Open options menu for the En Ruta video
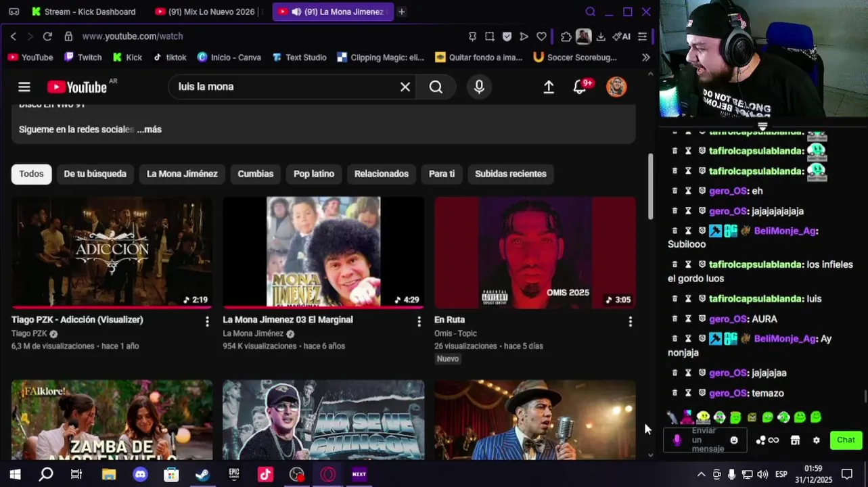 (630, 321)
